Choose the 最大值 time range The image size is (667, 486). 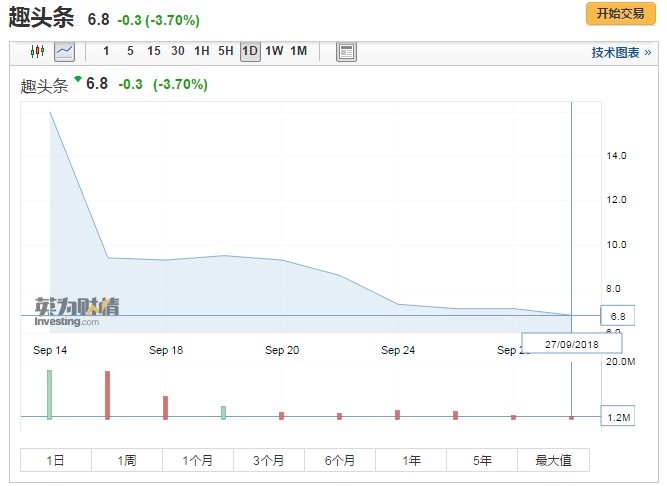[553, 460]
